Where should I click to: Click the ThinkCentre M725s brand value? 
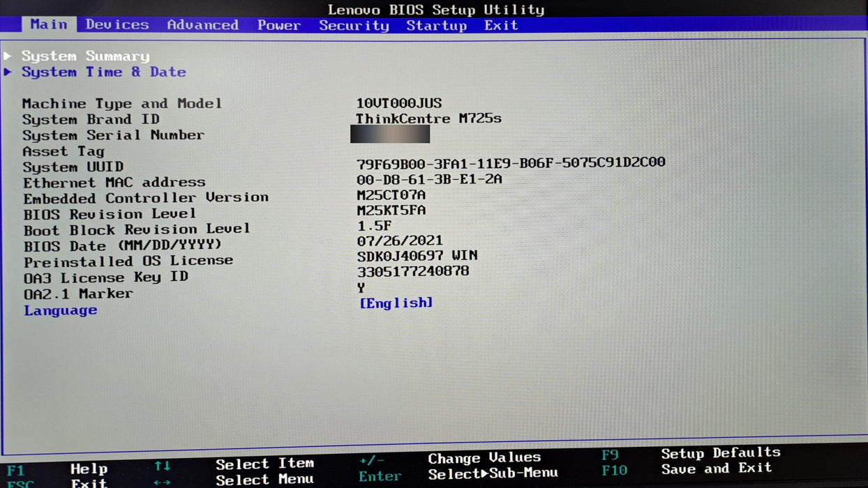coord(428,119)
